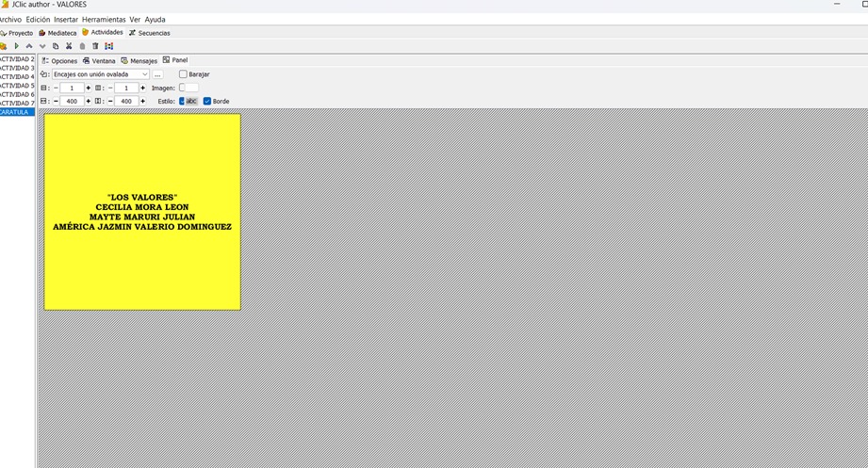The height and width of the screenshot is (468, 868).
Task: Toggle the Borde checkbox
Action: (207, 101)
